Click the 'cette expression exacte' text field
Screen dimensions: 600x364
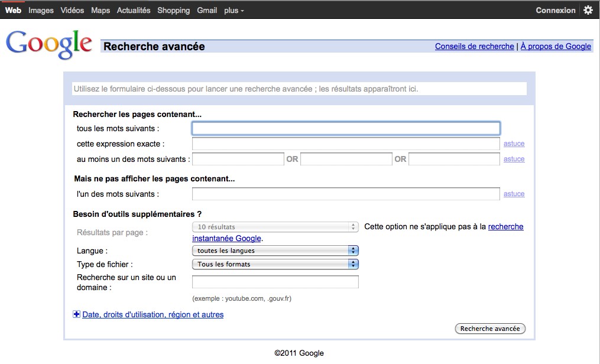pyautogui.click(x=346, y=144)
